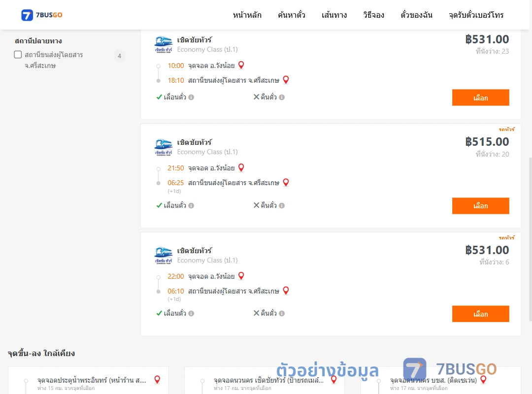This screenshot has height=394, width=532.
Task: Click departure time 21:50
Action: [175, 168]
